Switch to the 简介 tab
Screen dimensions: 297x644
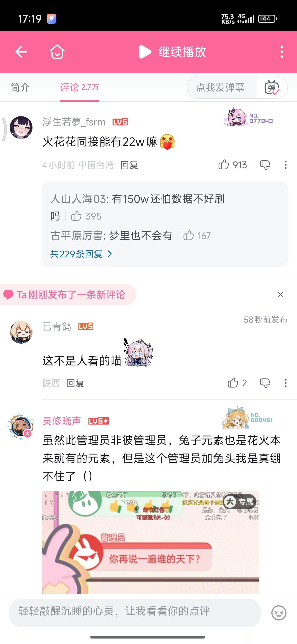click(20, 87)
